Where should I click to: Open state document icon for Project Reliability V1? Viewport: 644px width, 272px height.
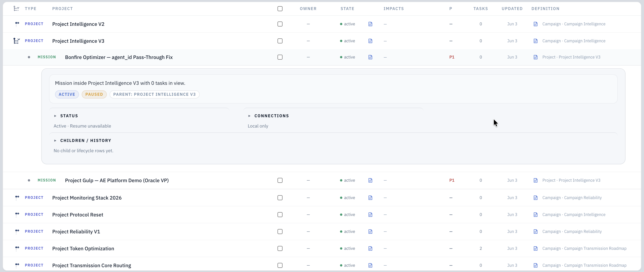point(370,231)
